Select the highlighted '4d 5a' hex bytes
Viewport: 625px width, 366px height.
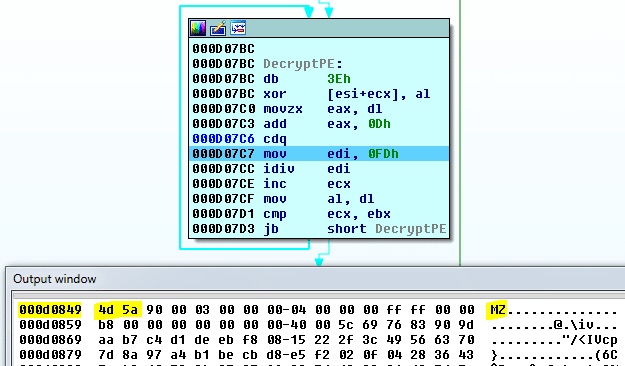[118, 310]
